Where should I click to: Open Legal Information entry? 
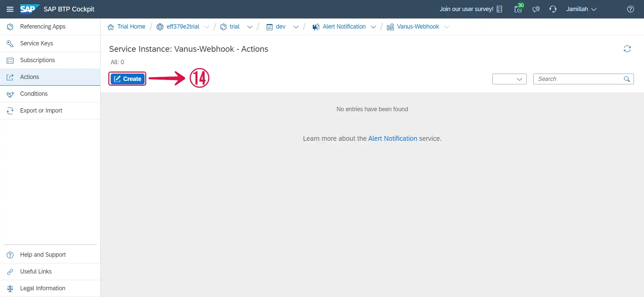coord(50,288)
